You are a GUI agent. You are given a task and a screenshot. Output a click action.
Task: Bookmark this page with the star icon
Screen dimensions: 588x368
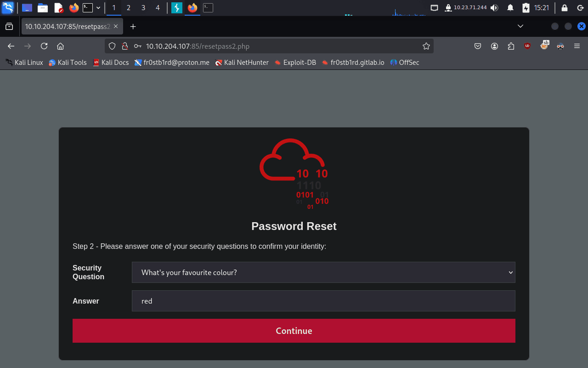(x=426, y=46)
